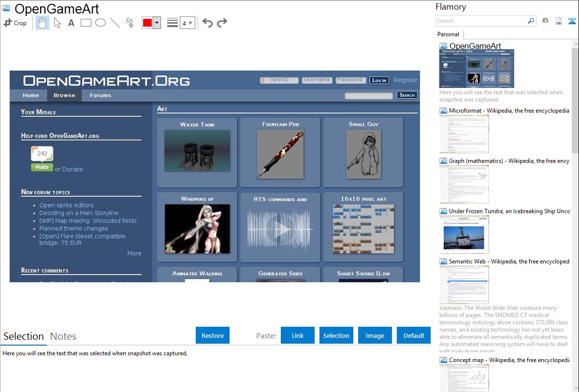Image resolution: width=579 pixels, height=392 pixels.
Task: Select the freehand scribble tool
Action: [x=130, y=23]
